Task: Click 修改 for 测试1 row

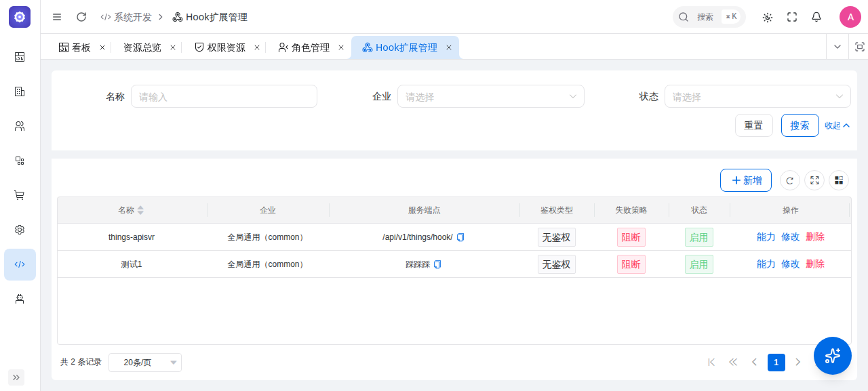Action: [x=791, y=264]
